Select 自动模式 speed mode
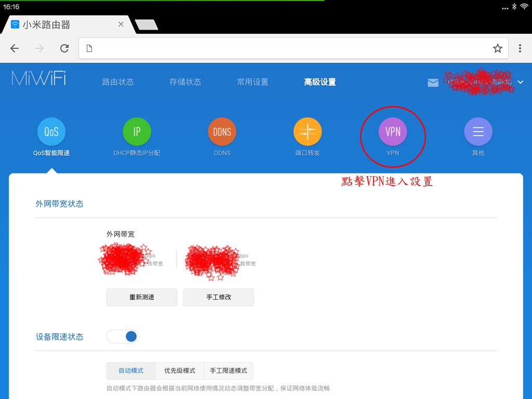The image size is (532, 399). (x=131, y=371)
